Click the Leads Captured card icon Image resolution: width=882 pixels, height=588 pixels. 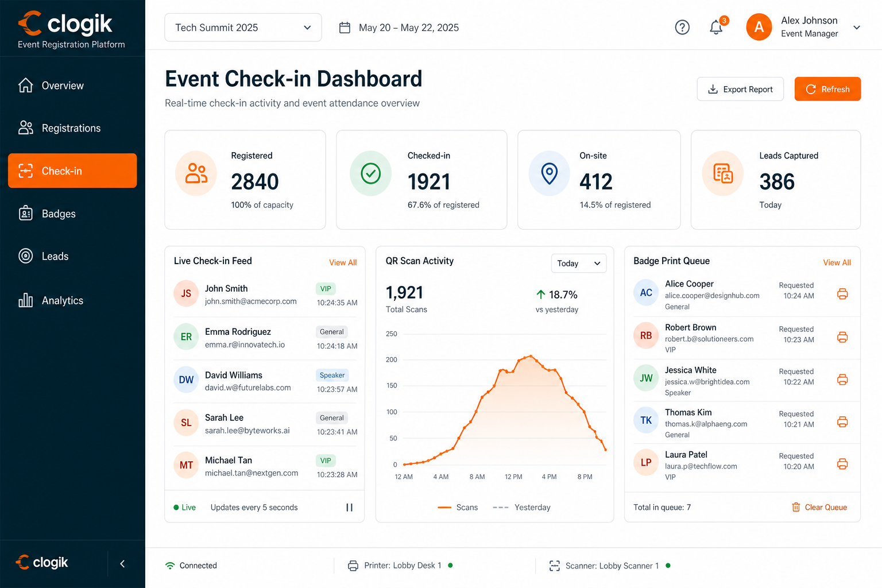point(723,173)
